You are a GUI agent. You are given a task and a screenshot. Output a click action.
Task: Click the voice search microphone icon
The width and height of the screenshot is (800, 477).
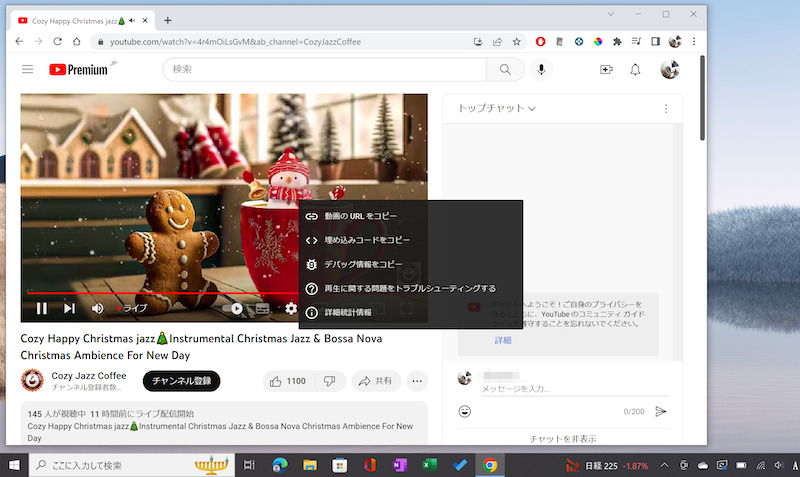(x=542, y=69)
